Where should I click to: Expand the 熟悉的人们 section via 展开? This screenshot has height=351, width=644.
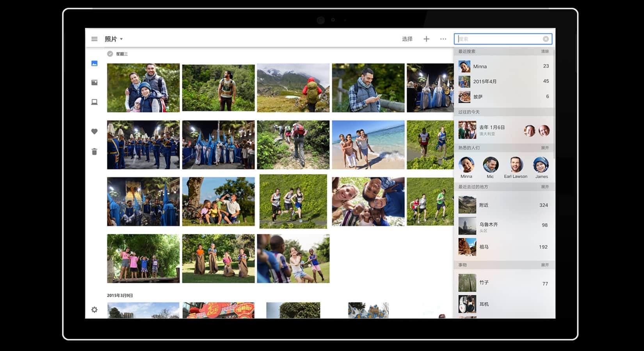click(x=545, y=148)
